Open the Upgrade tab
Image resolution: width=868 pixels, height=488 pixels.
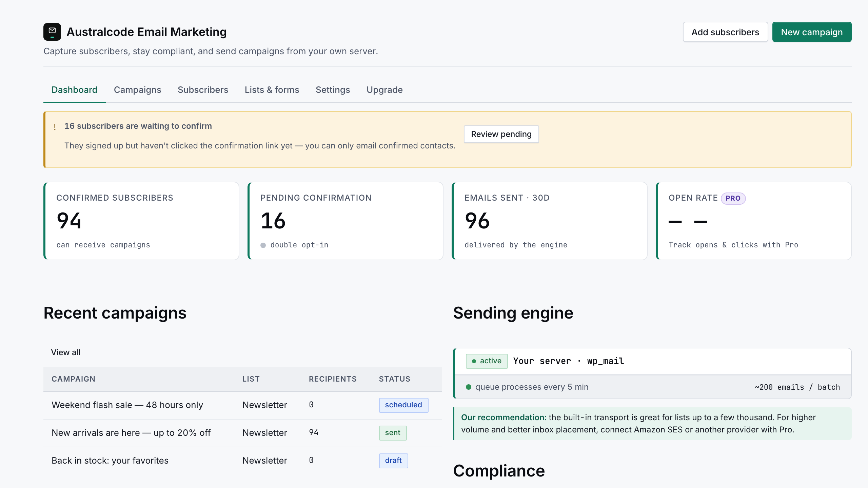[x=384, y=90]
